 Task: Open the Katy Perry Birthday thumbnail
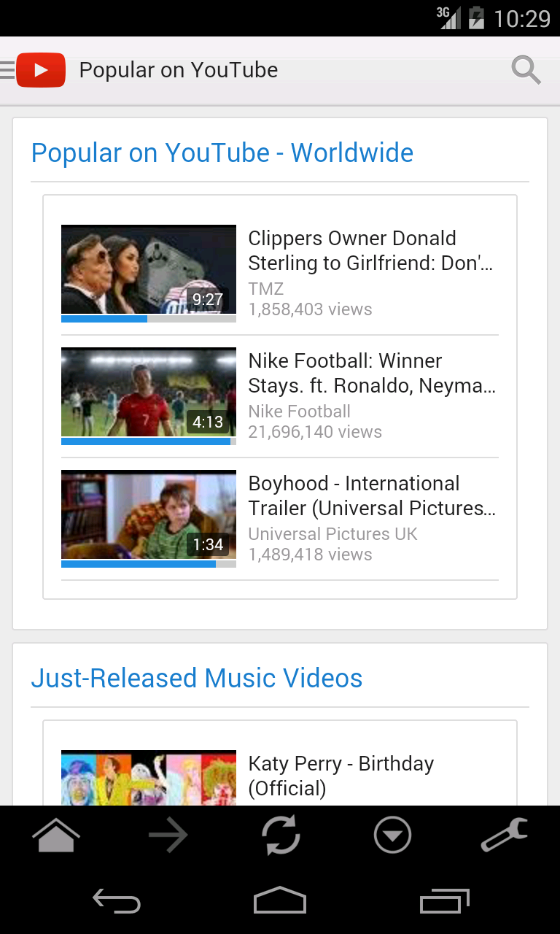point(149,778)
